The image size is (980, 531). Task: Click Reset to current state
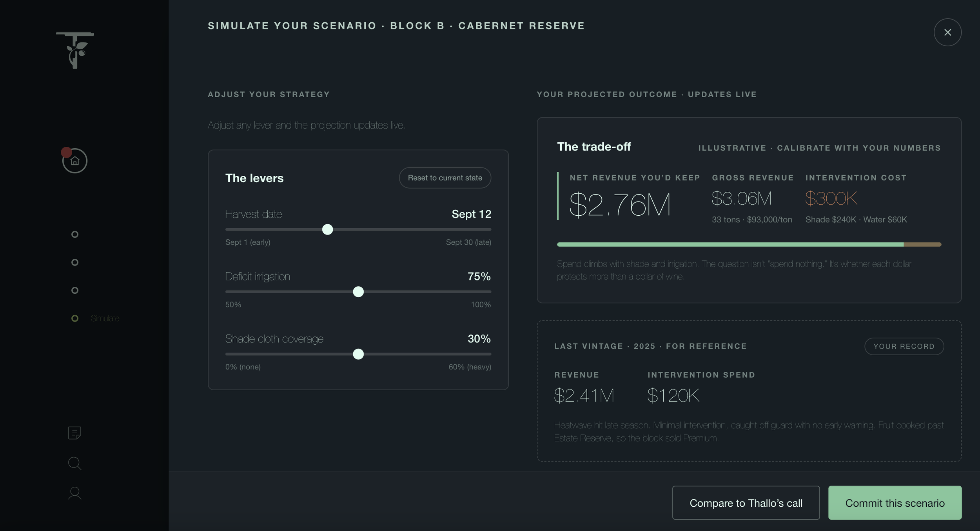(x=445, y=178)
